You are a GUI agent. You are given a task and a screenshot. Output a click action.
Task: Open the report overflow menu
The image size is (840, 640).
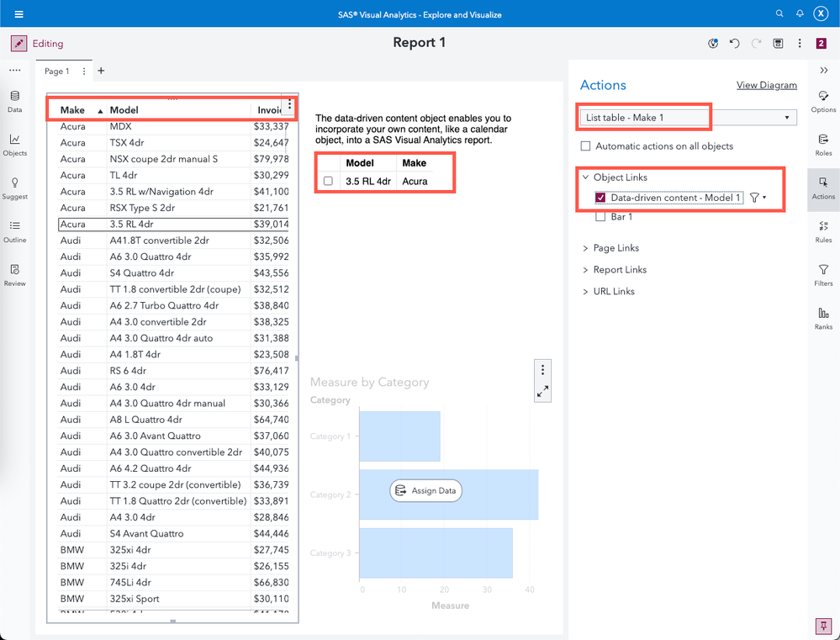pos(800,44)
